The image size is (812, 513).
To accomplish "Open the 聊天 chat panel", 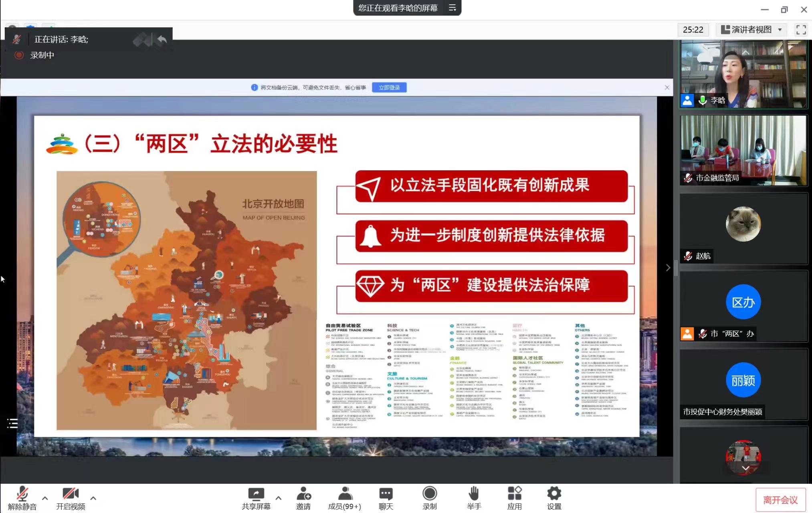I will [x=385, y=497].
